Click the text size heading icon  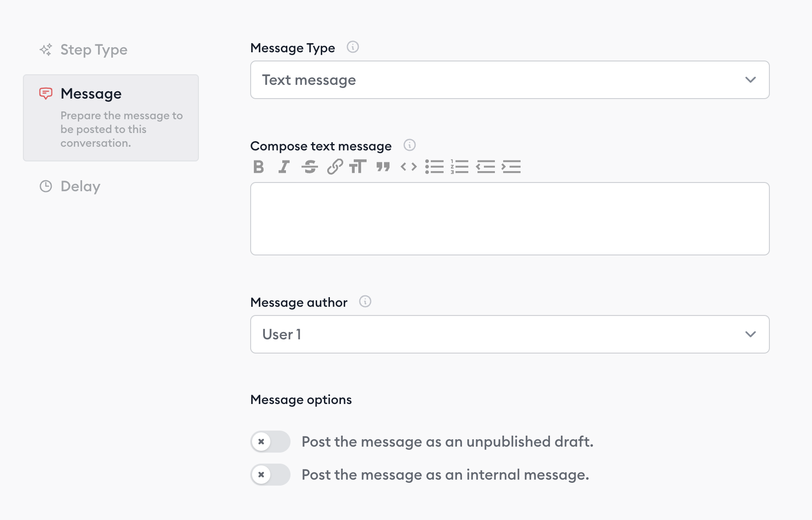358,167
